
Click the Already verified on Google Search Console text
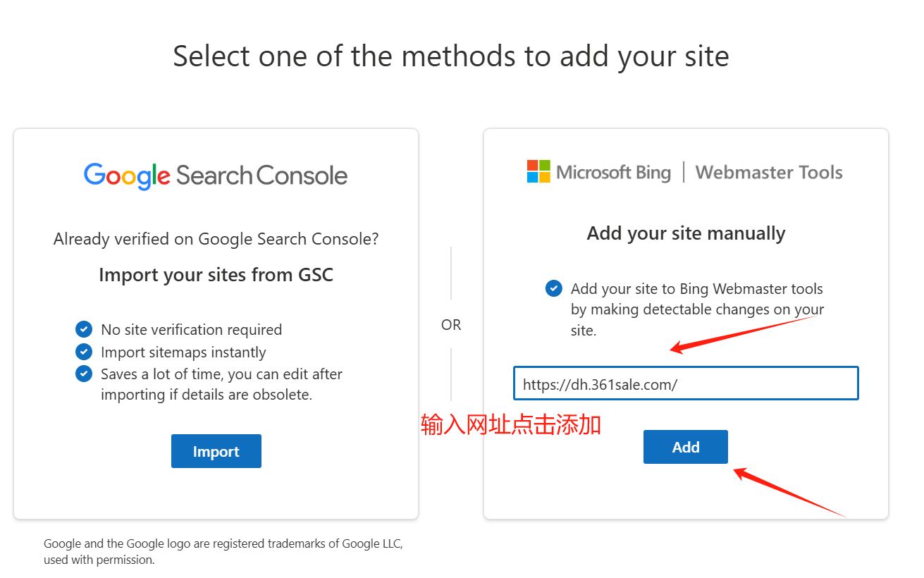tap(216, 239)
